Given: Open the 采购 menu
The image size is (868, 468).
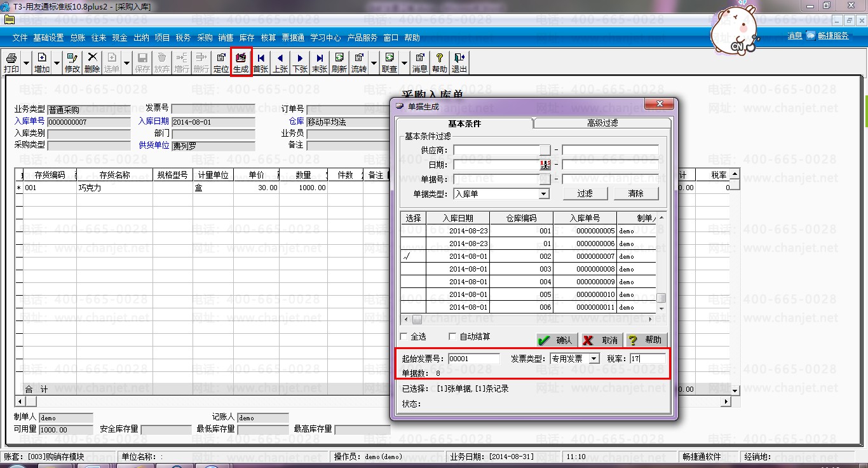Looking at the screenshot, I should (x=205, y=38).
